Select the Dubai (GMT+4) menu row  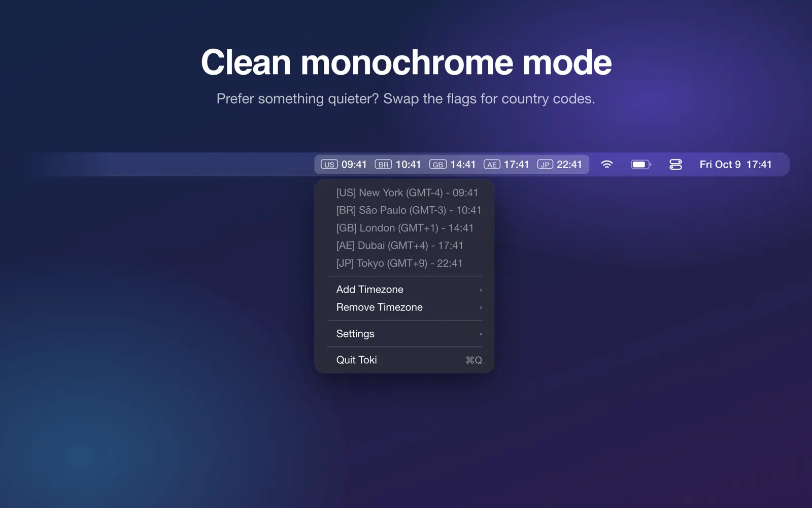pos(404,245)
